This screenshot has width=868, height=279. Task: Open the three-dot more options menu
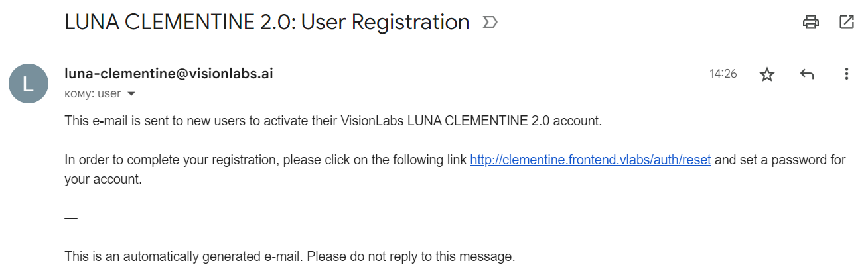[x=846, y=74]
